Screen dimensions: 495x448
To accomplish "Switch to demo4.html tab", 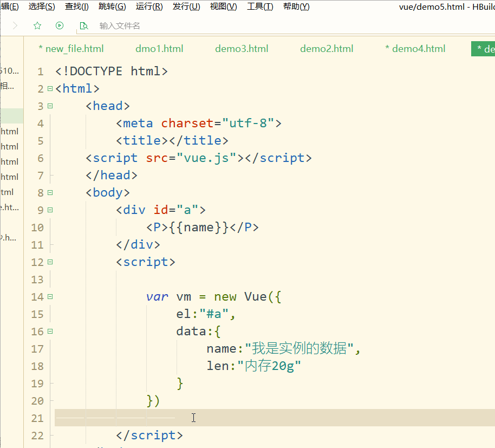I will (415, 49).
